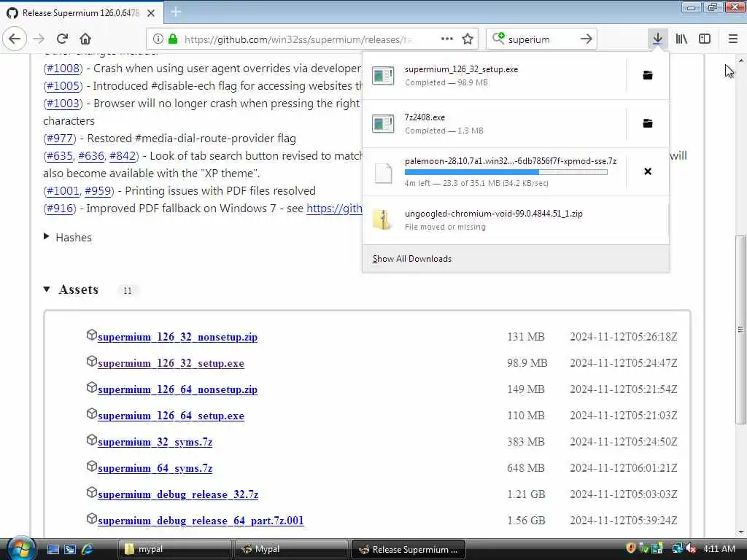Click Show Desktop quick launch icon
This screenshot has height=560, width=747.
pos(53,549)
